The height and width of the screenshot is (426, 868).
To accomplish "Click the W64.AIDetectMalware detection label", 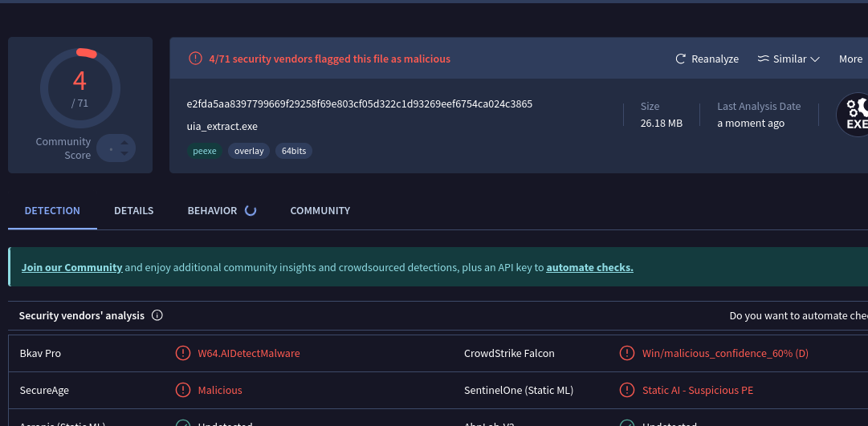I will pyautogui.click(x=249, y=353).
